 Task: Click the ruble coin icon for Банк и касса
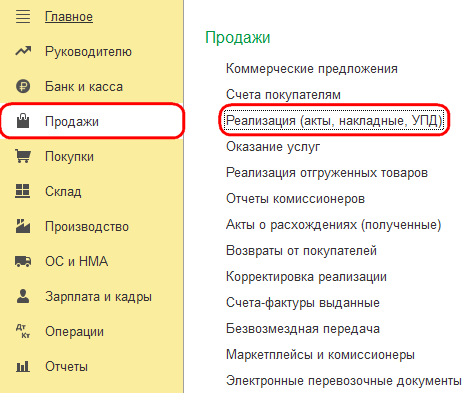(23, 87)
